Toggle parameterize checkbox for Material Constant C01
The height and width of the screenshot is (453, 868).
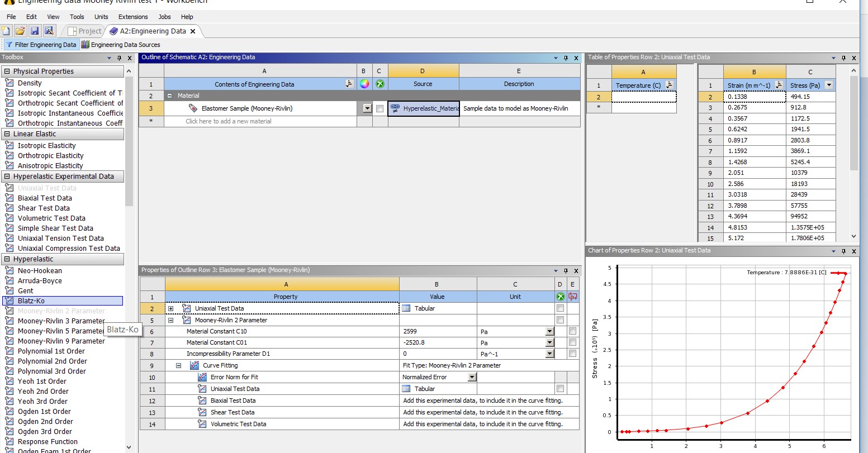point(572,342)
